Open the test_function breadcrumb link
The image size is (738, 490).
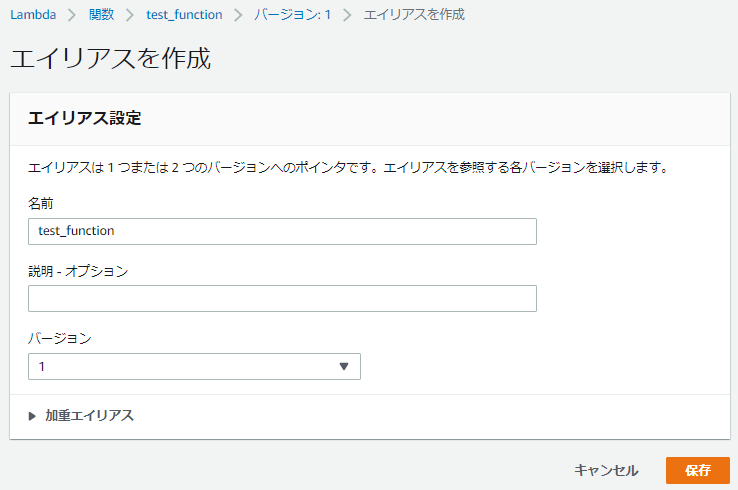[x=183, y=15]
